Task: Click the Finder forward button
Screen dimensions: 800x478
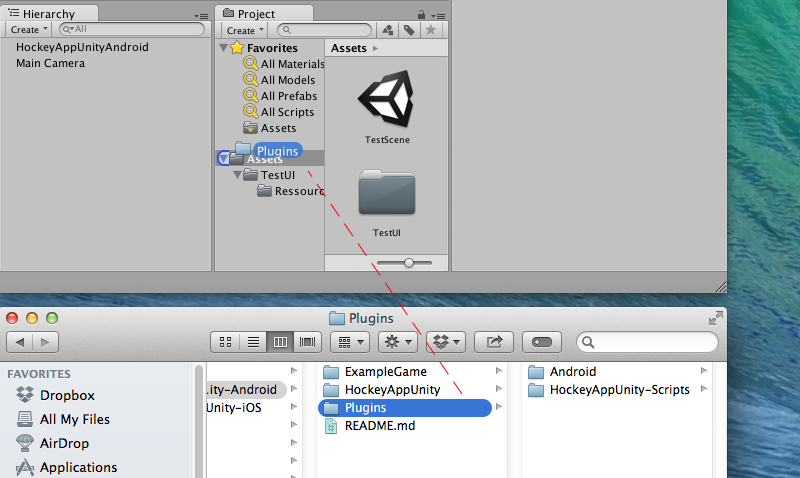Action: tap(45, 342)
